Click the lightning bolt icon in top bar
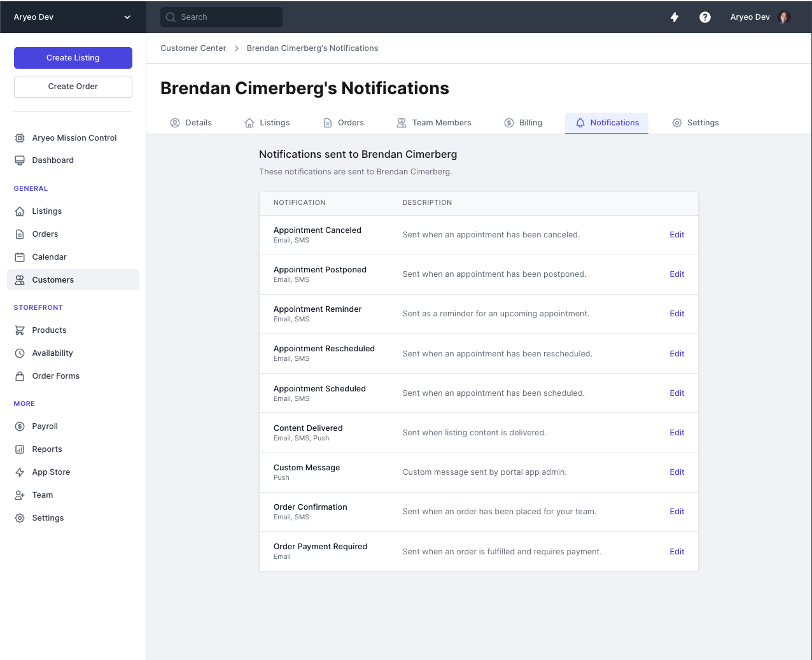The height and width of the screenshot is (660, 812). point(675,17)
